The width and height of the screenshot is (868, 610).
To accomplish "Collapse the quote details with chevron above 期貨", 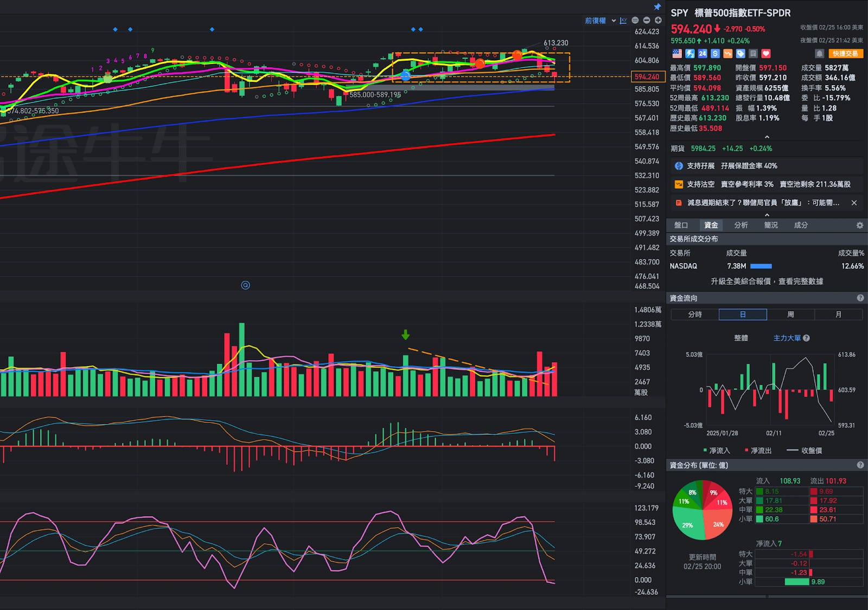I will point(767,137).
